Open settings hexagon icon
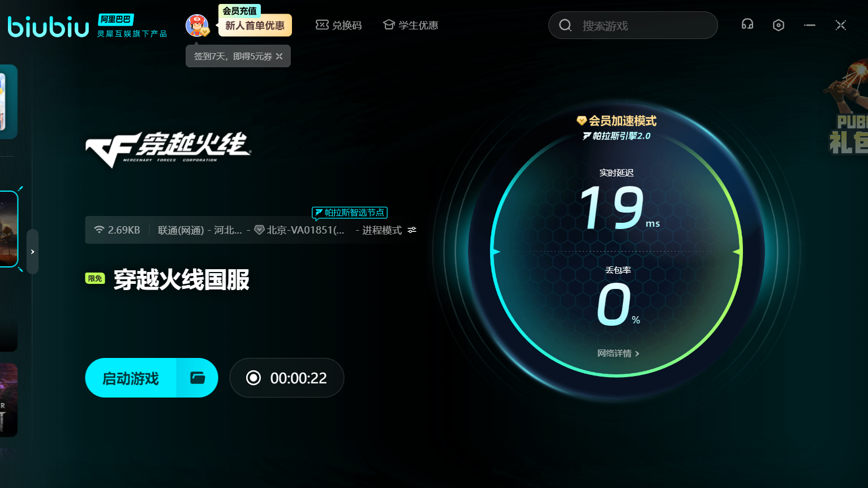The height and width of the screenshot is (488, 868). point(779,25)
